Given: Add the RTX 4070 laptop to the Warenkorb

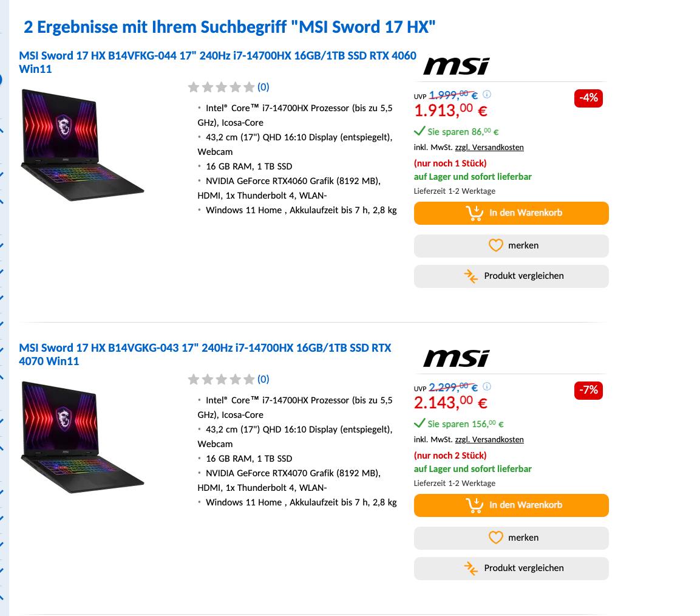Looking at the screenshot, I should pyautogui.click(x=511, y=505).
